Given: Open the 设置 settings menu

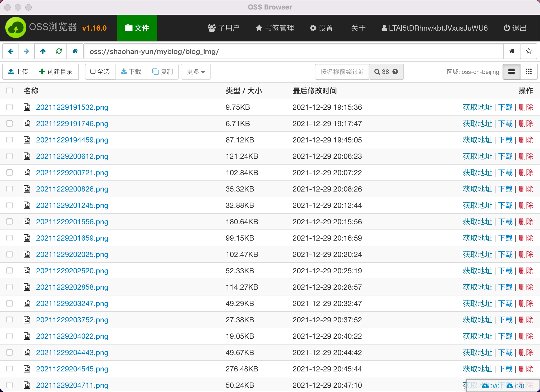Looking at the screenshot, I should tap(321, 28).
